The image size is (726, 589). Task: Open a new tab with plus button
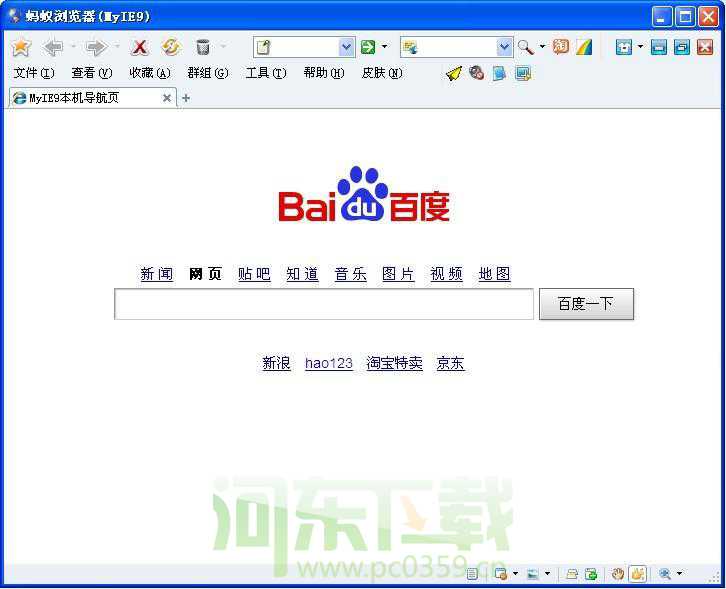[x=186, y=98]
